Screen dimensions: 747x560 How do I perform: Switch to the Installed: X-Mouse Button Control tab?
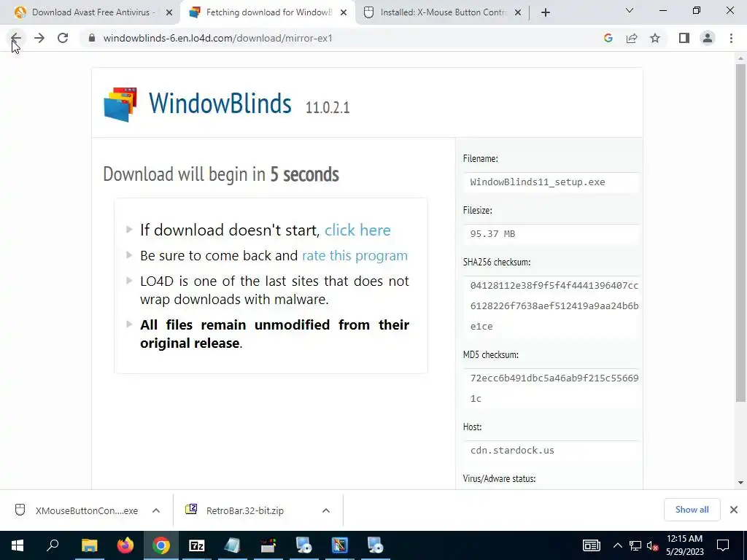(x=442, y=12)
